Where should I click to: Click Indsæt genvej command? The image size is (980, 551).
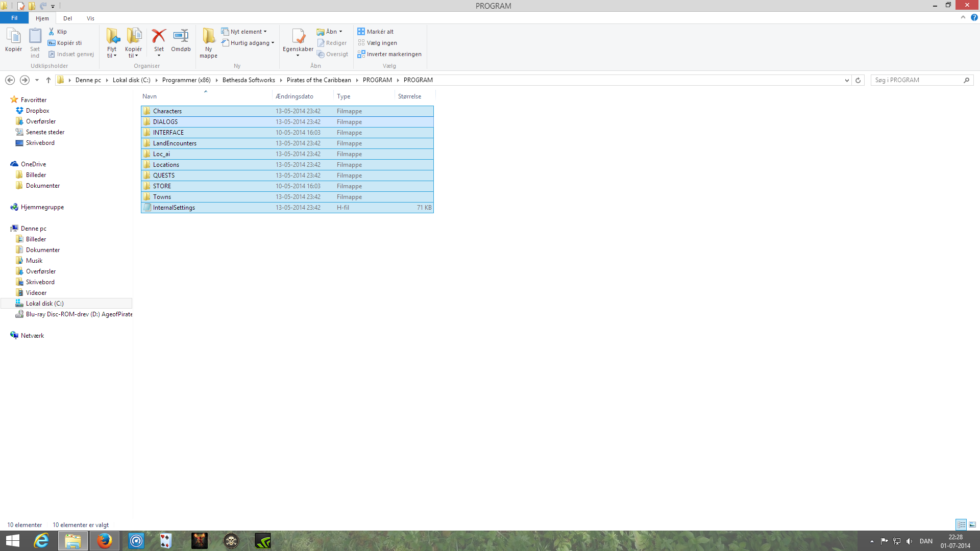tap(71, 54)
